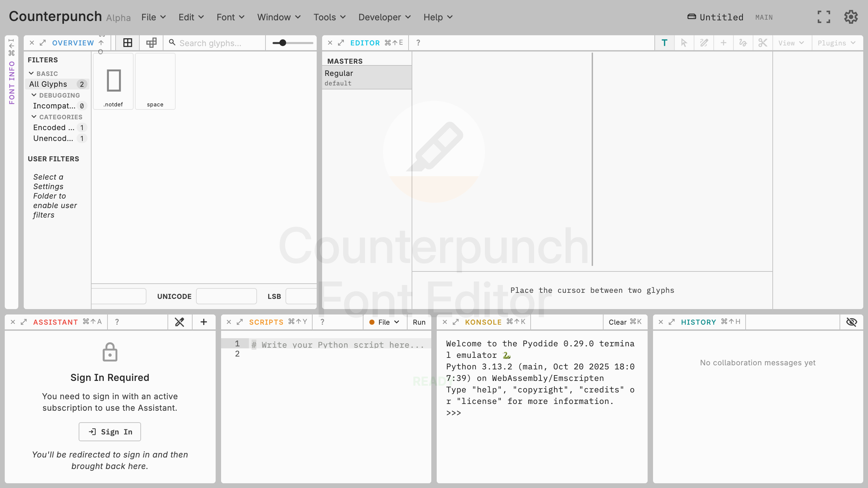Open the Editor help question mark
This screenshot has height=488, width=868.
pyautogui.click(x=418, y=43)
